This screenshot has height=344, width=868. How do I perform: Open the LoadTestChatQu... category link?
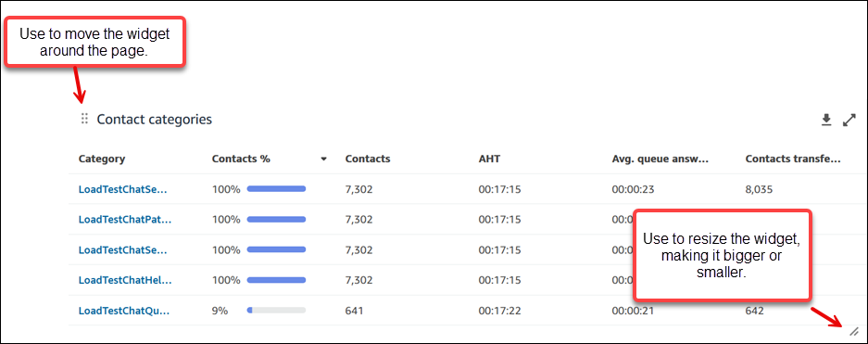click(123, 311)
